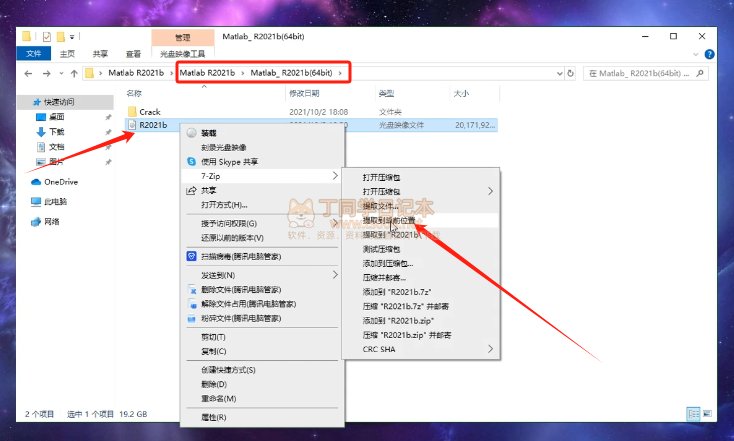
Task: Choose 压缩 "R2021b.zip" 并邮寄 option
Action: [x=407, y=335]
